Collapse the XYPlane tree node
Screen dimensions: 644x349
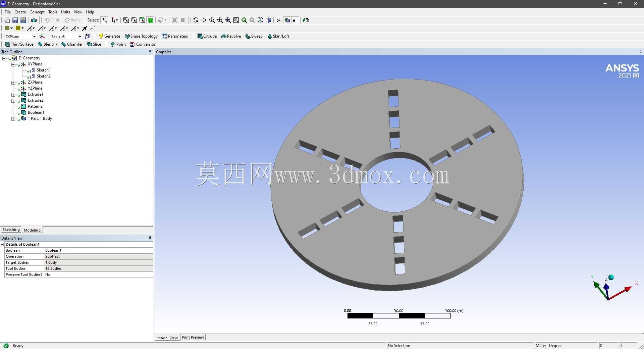pos(13,64)
